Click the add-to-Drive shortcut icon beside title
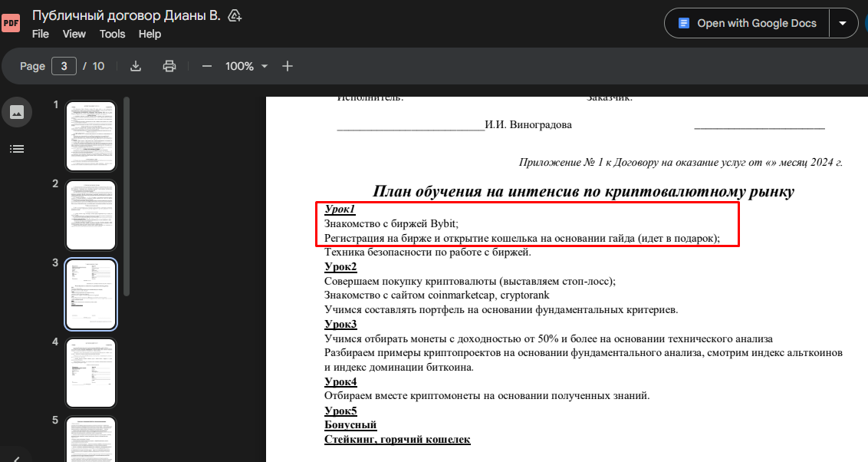This screenshot has height=462, width=868. pyautogui.click(x=235, y=15)
